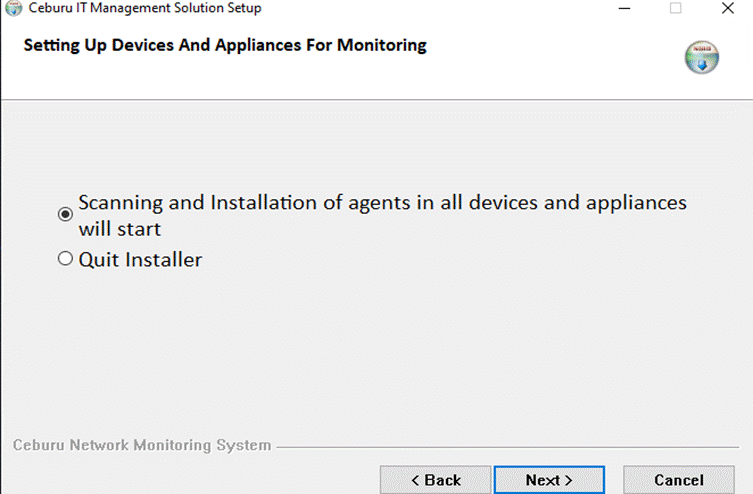Return to previous step with Back button

pos(436,480)
